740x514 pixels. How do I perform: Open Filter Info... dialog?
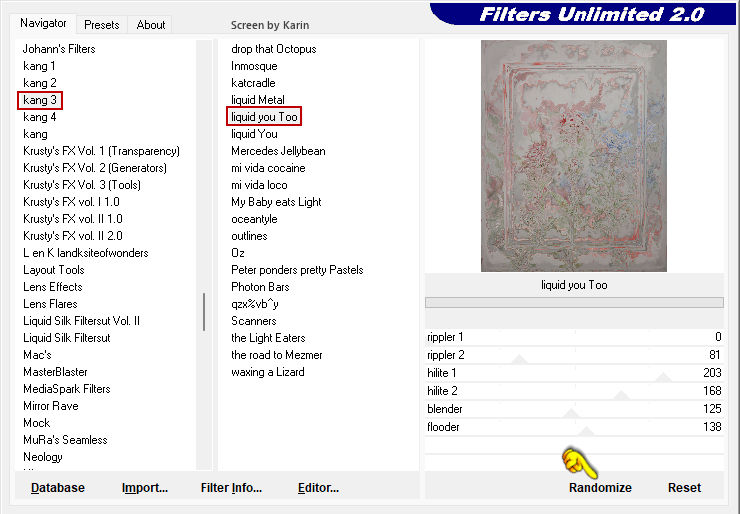(x=231, y=488)
